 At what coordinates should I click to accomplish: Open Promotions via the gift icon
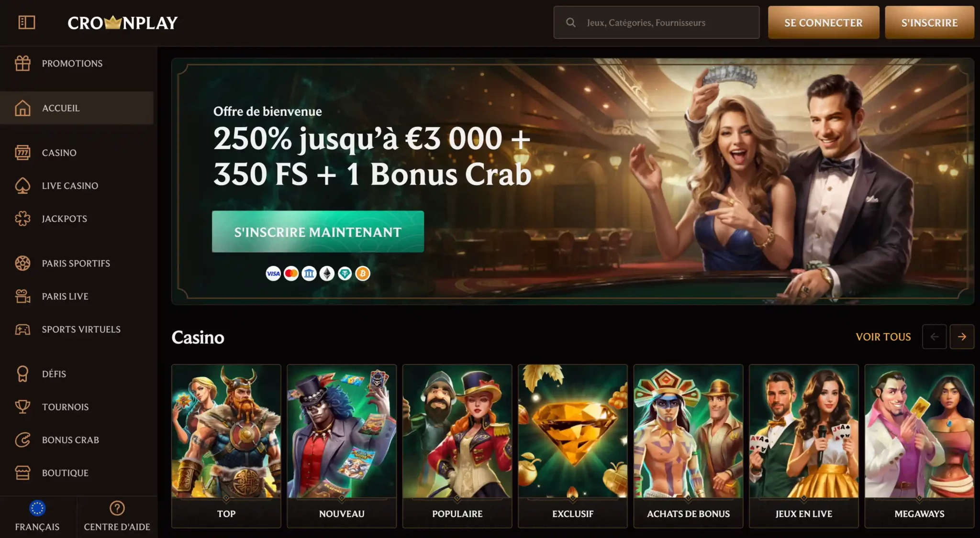click(22, 63)
